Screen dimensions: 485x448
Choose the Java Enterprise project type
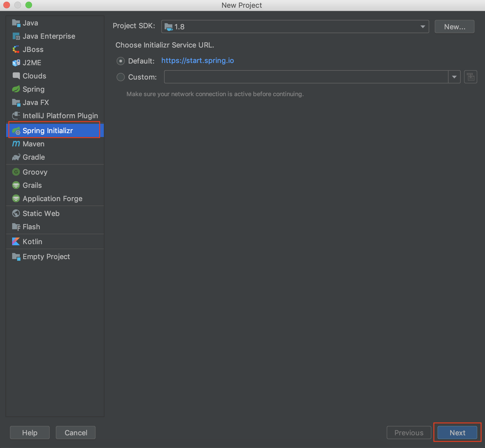[55, 36]
